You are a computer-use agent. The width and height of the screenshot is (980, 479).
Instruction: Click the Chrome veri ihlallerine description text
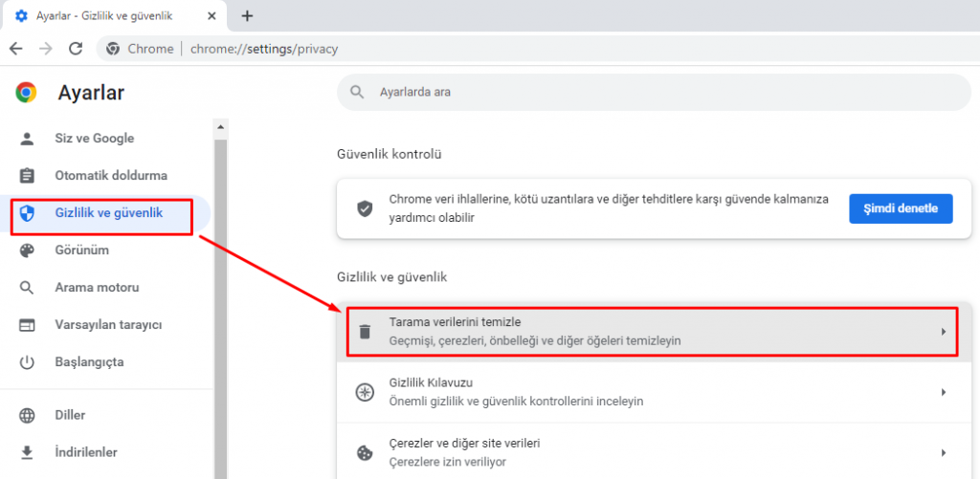pyautogui.click(x=609, y=208)
